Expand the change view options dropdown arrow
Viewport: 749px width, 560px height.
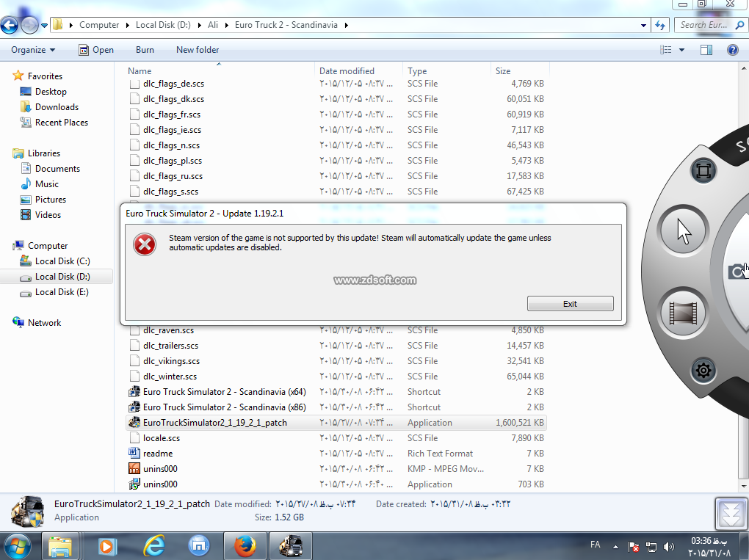click(681, 50)
